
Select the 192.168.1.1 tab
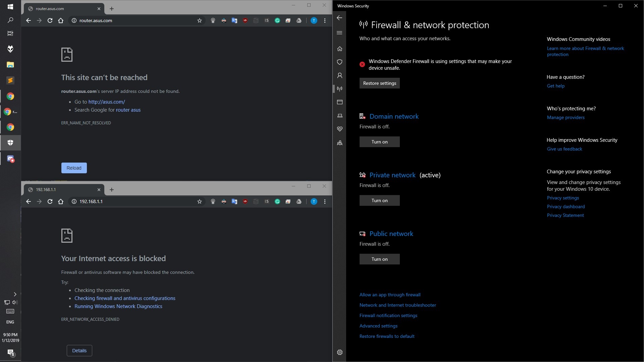coord(64,190)
